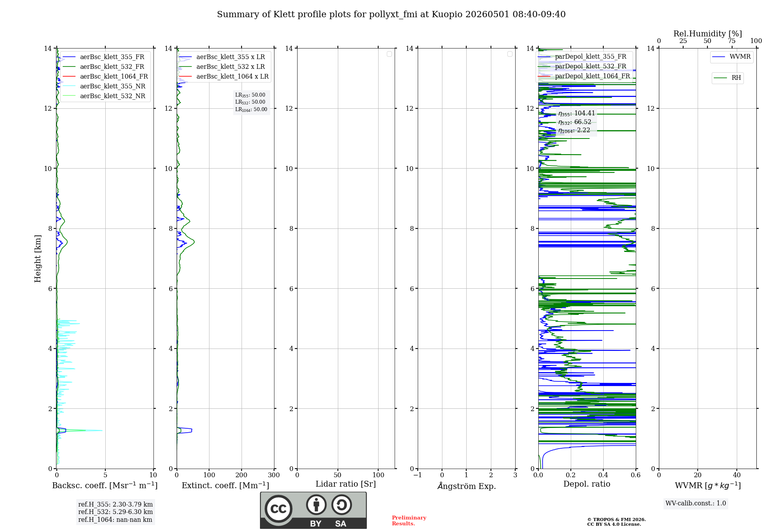The width and height of the screenshot is (783, 532).
Task: Click parDepol_klett_1064_FR legend entry
Action: pos(584,76)
